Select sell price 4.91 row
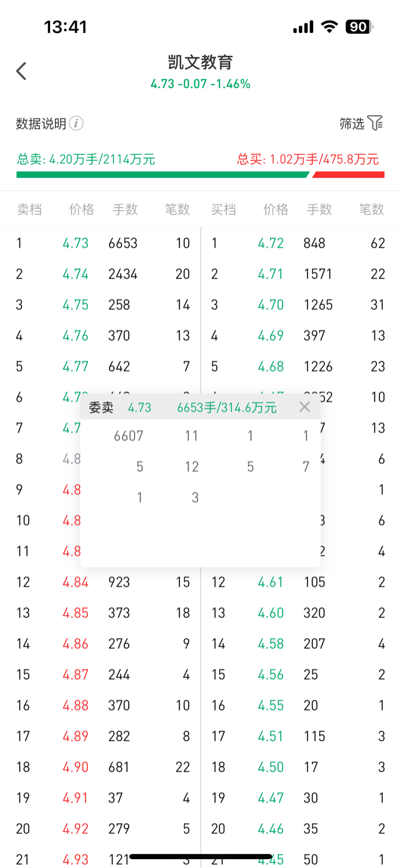 pos(100,798)
